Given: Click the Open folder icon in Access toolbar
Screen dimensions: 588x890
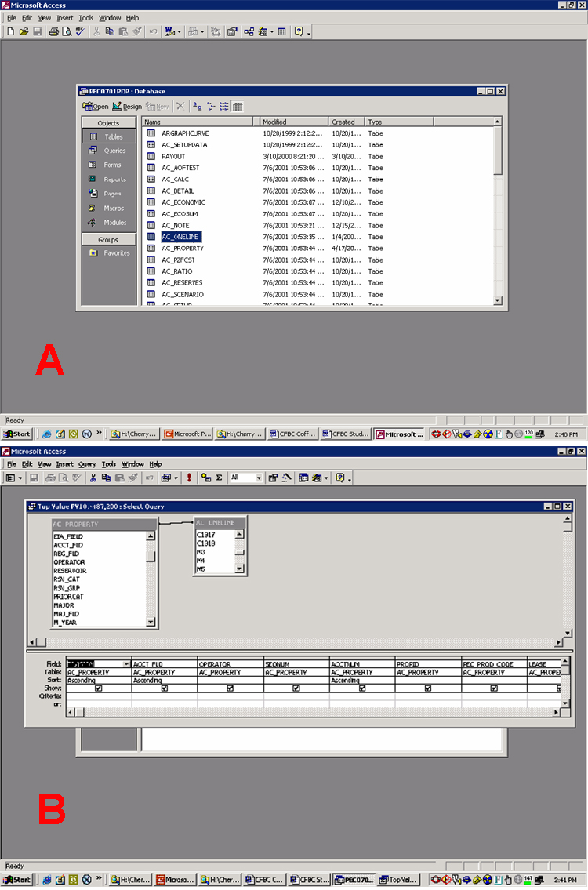Looking at the screenshot, I should point(24,32).
